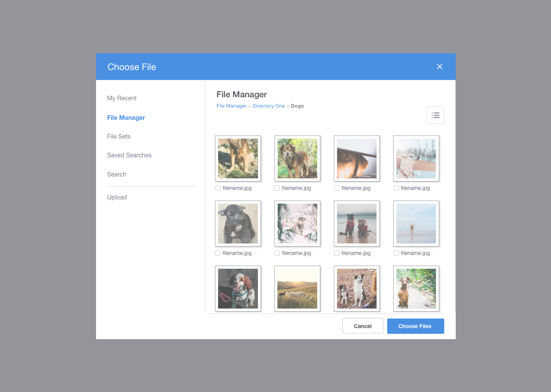Navigate to Directory One via breadcrumb
Screen dimensions: 551x392
[x=269, y=106]
